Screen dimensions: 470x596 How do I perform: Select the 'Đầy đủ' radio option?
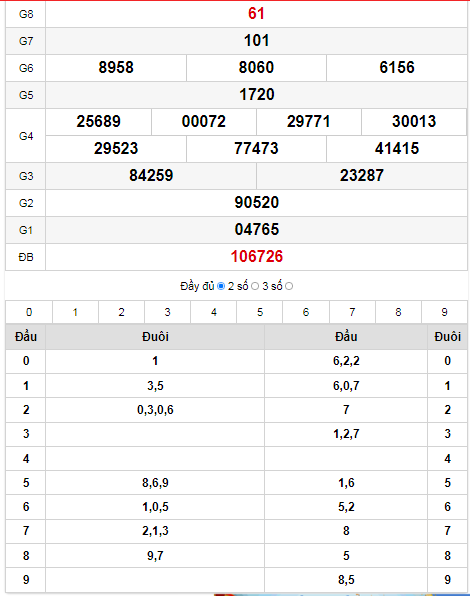coord(221,286)
